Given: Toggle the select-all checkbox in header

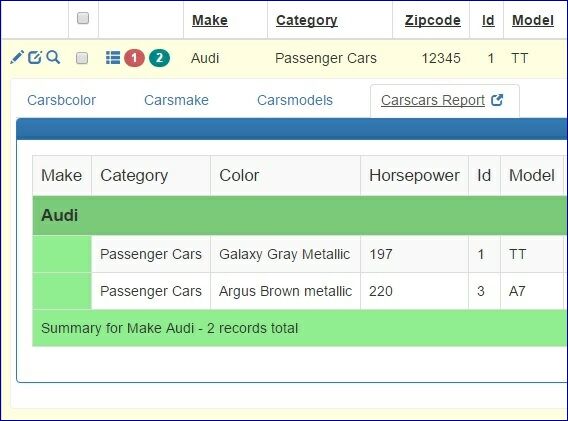Looking at the screenshot, I should tap(83, 18).
